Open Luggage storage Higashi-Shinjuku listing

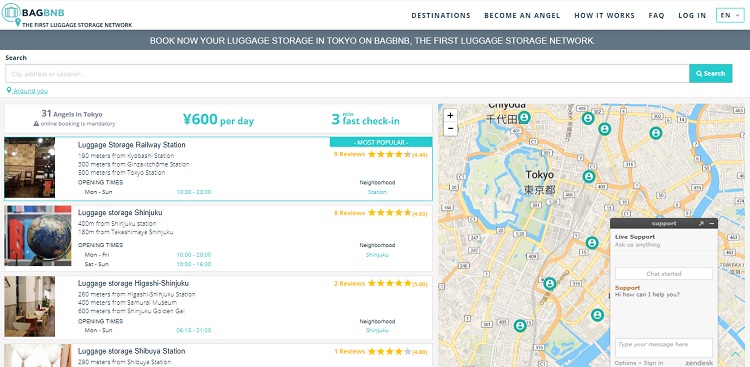coord(133,283)
